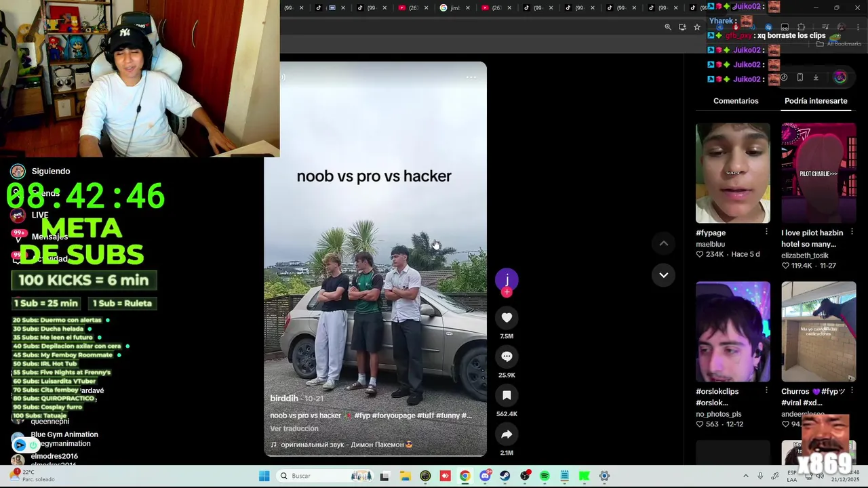Viewport: 868px width, 488px height.
Task: Open Notepad icon in the taskbar
Action: click(564, 476)
